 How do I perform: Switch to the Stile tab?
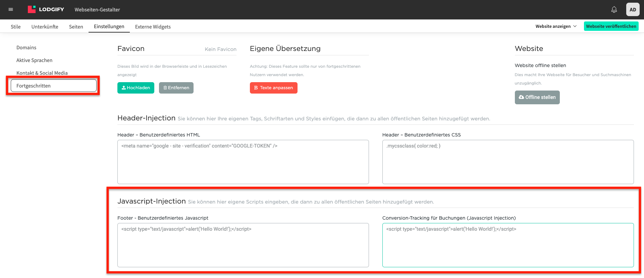tap(16, 26)
